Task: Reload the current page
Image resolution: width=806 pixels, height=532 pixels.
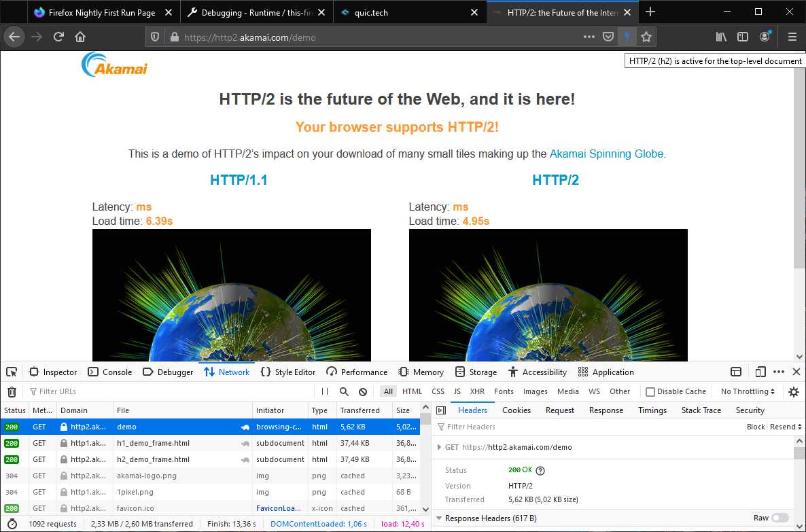Action: [58, 37]
